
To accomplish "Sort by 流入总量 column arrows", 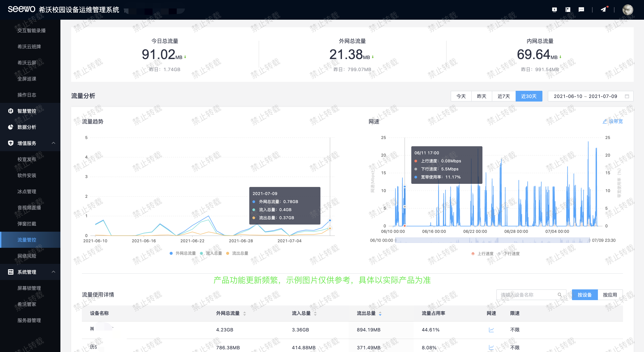I will point(315,314).
